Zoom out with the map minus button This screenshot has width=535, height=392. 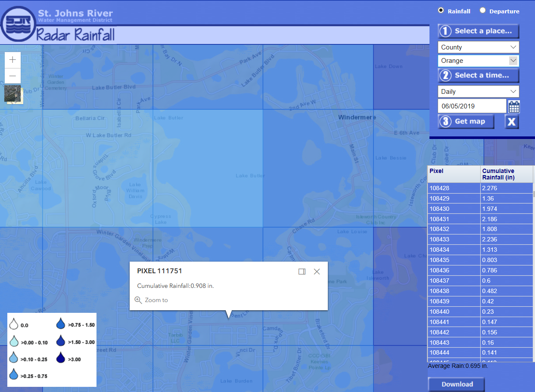coord(12,76)
